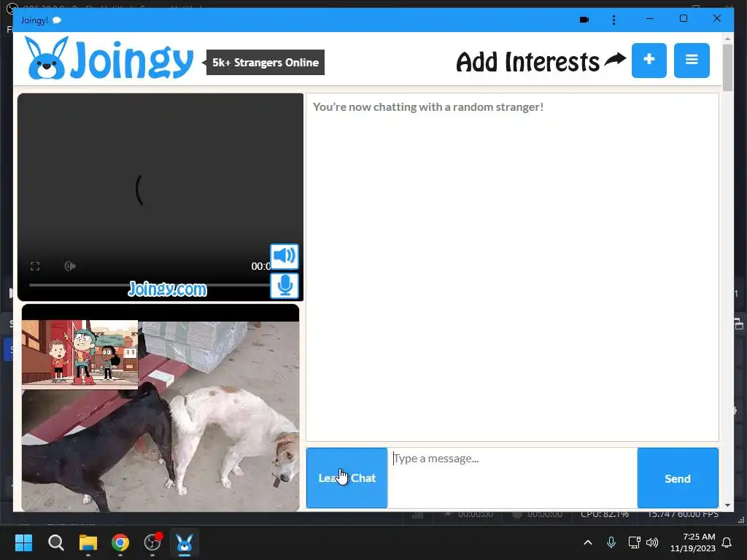Switch to Google Chrome in the taskbar
The height and width of the screenshot is (560, 747).
[120, 542]
